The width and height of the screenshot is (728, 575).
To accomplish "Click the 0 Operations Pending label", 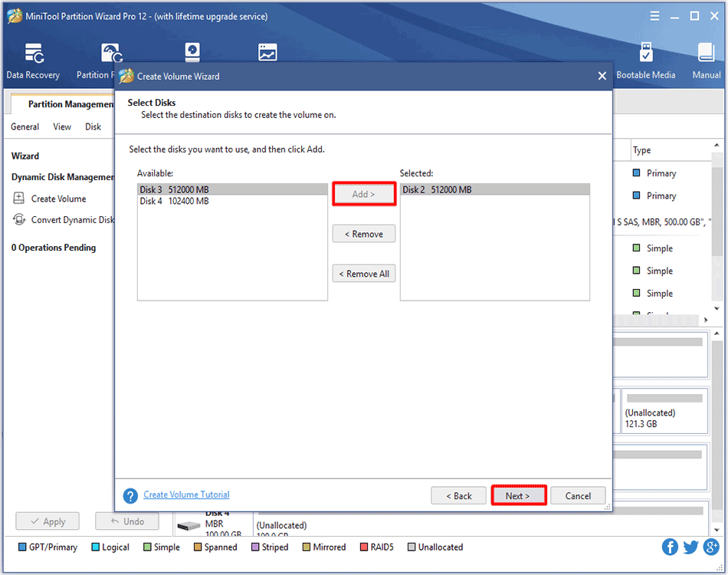I will (x=54, y=248).
